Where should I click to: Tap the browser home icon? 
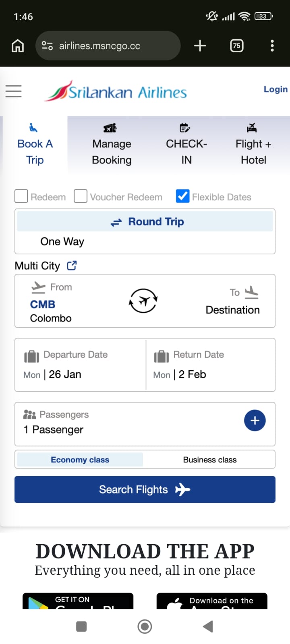(x=17, y=46)
